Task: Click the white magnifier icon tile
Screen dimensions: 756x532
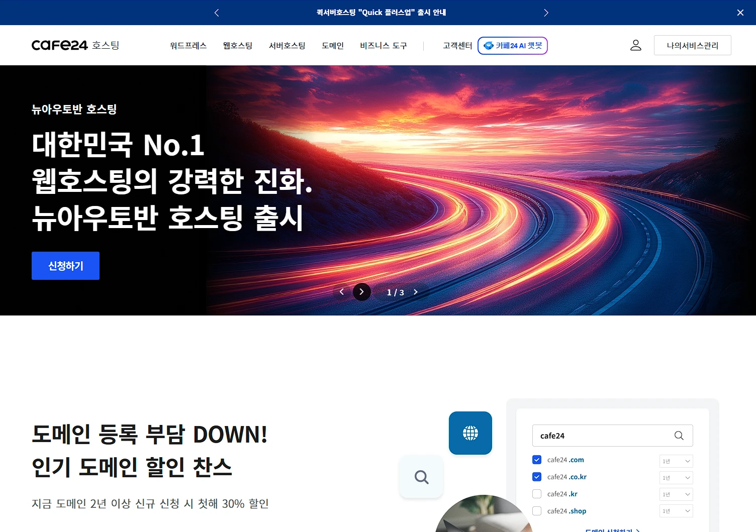Action: tap(421, 477)
